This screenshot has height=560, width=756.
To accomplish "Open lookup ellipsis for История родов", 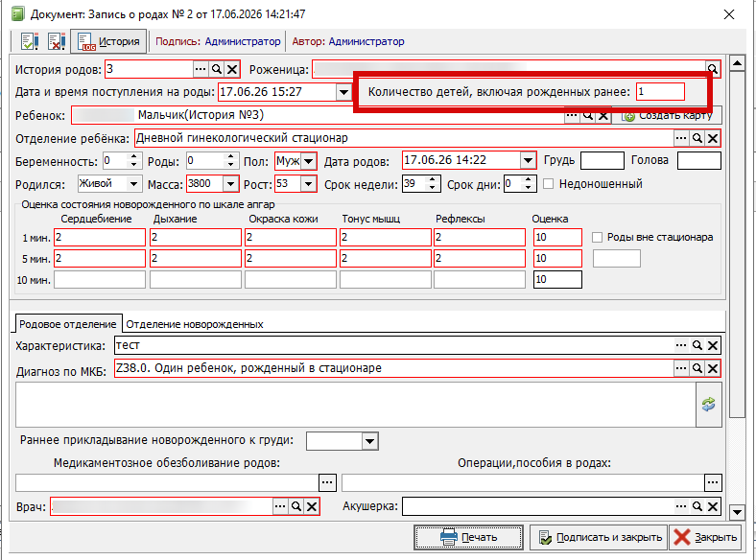I will pos(201,69).
